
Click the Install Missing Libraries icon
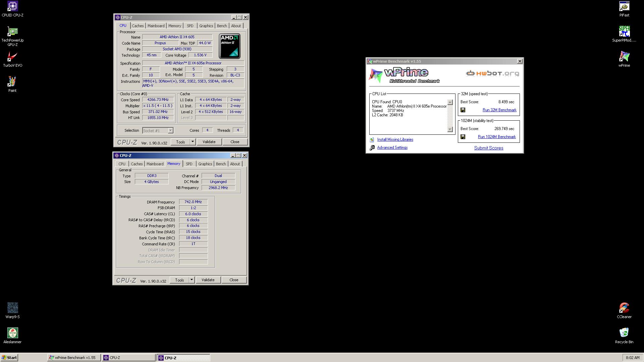pos(372,140)
